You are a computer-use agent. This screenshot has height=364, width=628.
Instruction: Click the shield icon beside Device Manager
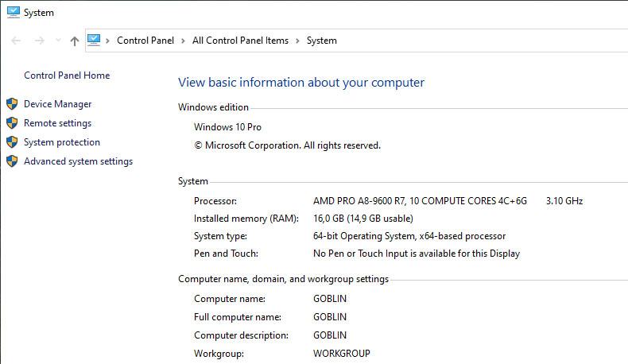[x=12, y=104]
